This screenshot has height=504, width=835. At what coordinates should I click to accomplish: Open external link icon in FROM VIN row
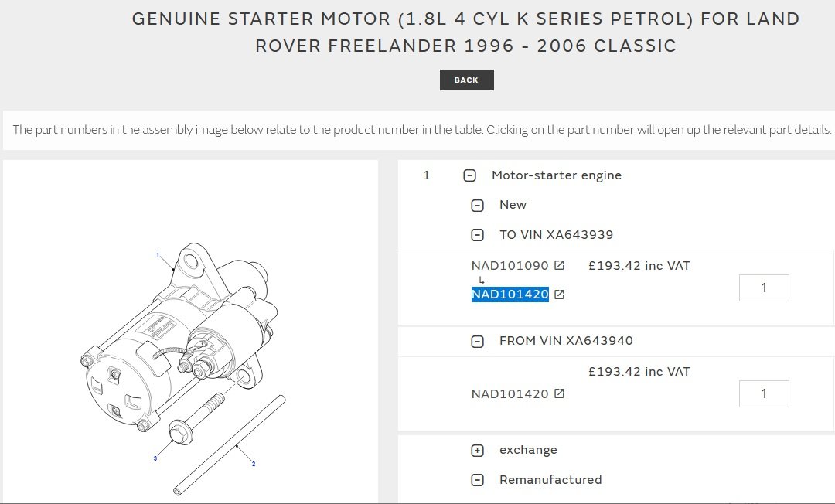click(560, 393)
